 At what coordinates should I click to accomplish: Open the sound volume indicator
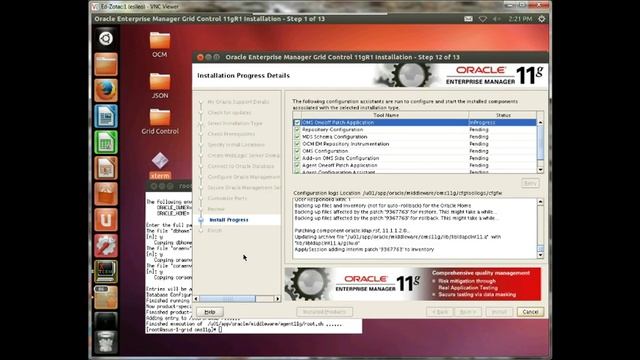click(x=496, y=19)
